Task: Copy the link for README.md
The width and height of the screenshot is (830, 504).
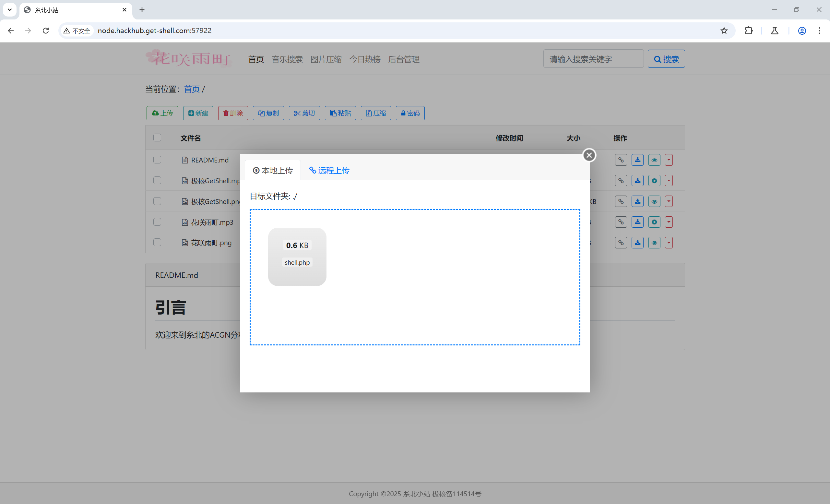Action: (621, 160)
